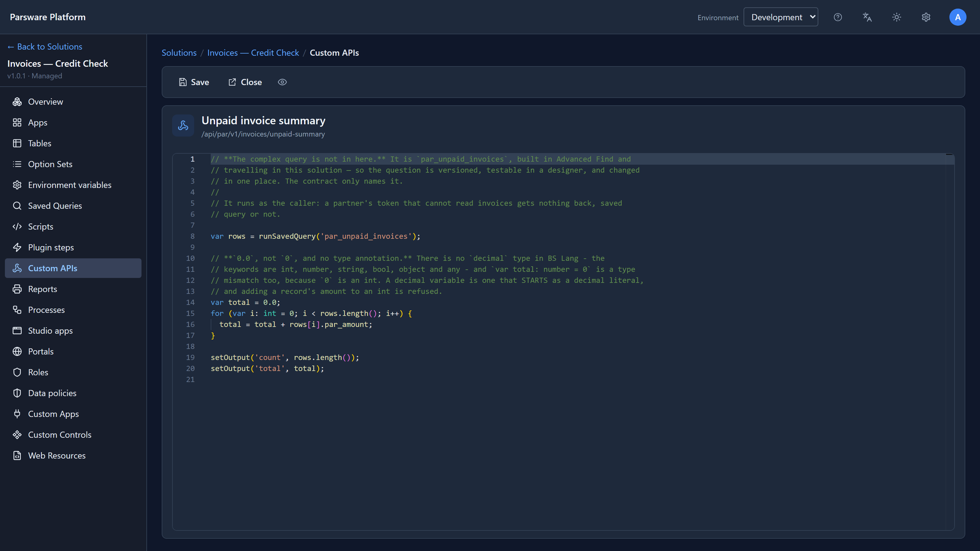Open Overview in the sidebar

73,102
